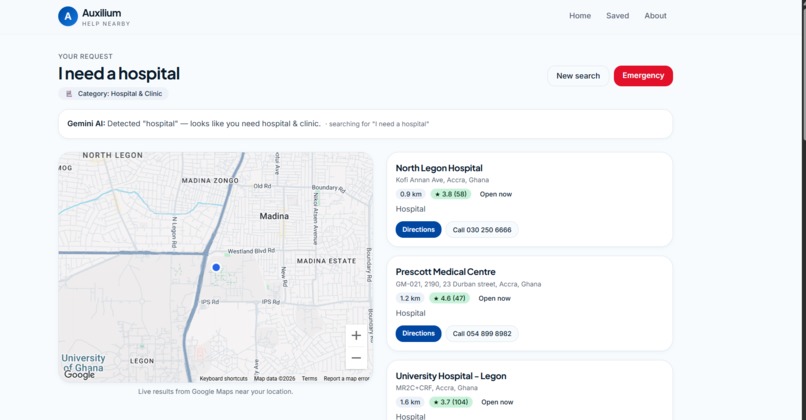This screenshot has height=420, width=806.
Task: Select University Hospital – Legon title
Action: pos(451,376)
